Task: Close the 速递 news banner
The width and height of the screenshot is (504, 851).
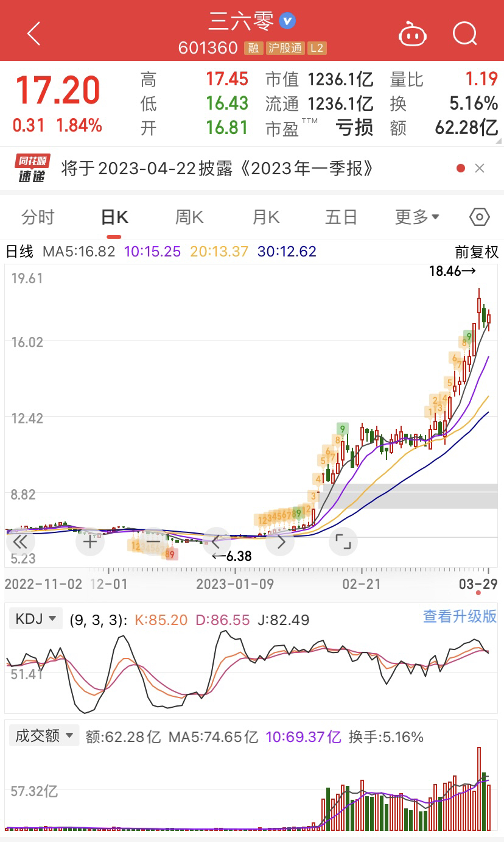Action: click(x=480, y=169)
